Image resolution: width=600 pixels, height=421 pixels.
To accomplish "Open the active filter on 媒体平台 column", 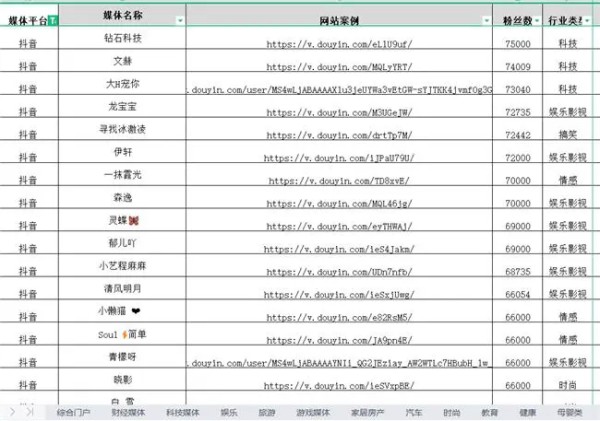I will click(53, 20).
